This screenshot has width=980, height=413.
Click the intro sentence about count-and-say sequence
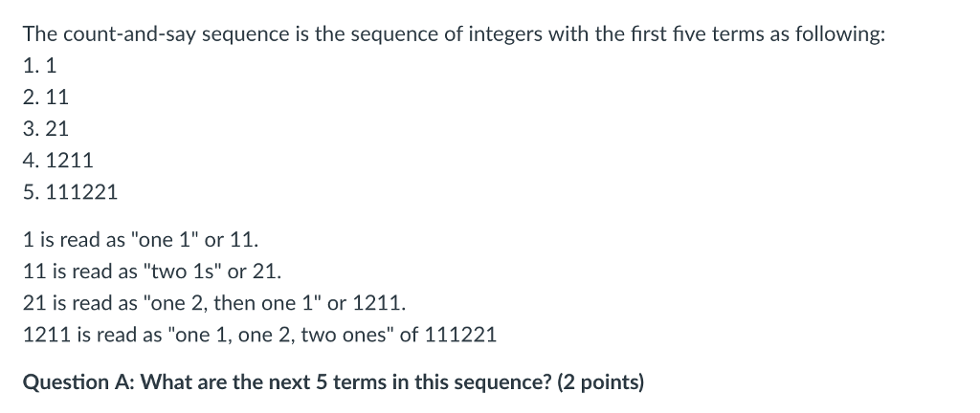coord(454,34)
